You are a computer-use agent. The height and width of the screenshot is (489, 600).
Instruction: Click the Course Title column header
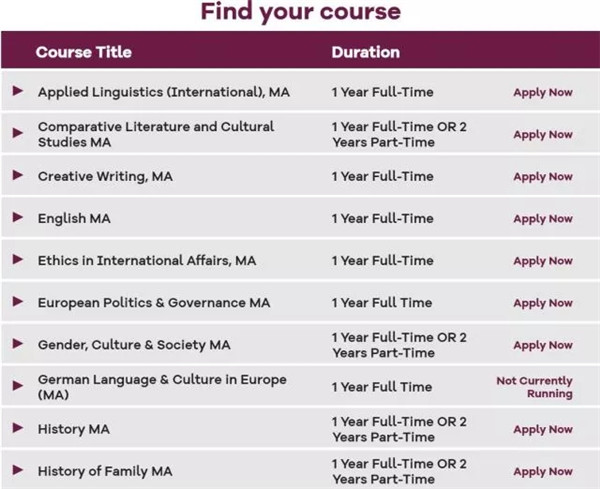[83, 52]
